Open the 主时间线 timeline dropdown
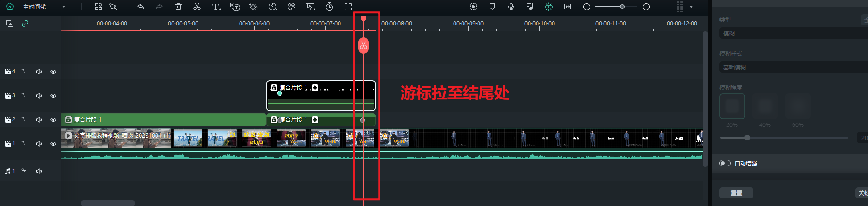This screenshot has height=206, width=868. coord(64,7)
